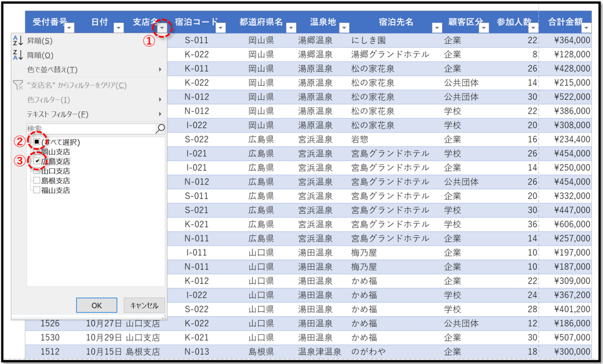The width and height of the screenshot is (603, 364).
Task: Select the 降順 sort option
Action: 43,55
